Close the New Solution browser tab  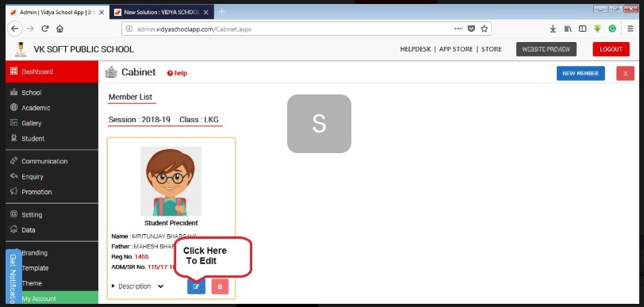205,13
